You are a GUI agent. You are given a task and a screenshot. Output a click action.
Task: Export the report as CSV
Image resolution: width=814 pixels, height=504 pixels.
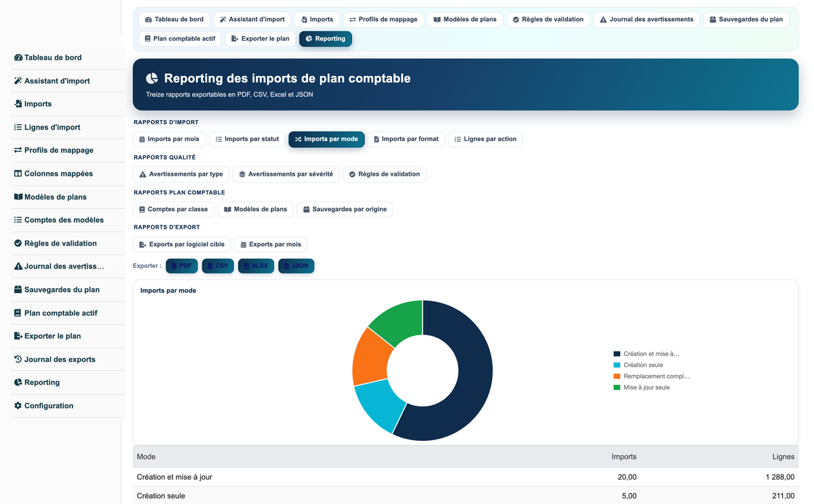(218, 266)
